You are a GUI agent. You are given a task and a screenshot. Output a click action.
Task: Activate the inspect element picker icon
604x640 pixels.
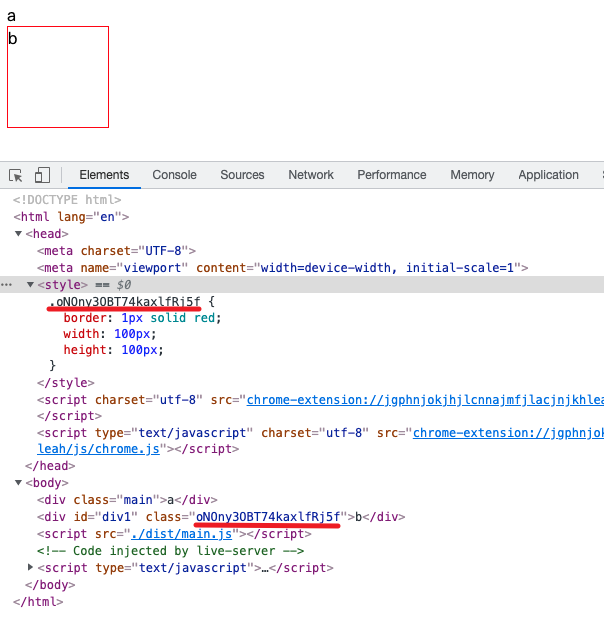point(16,176)
